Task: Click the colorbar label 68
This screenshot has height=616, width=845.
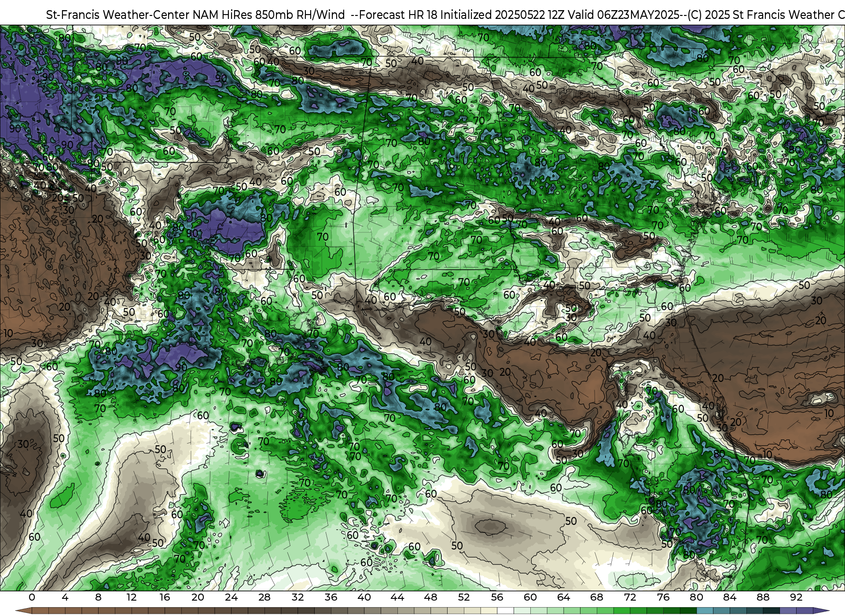Action: (x=597, y=597)
